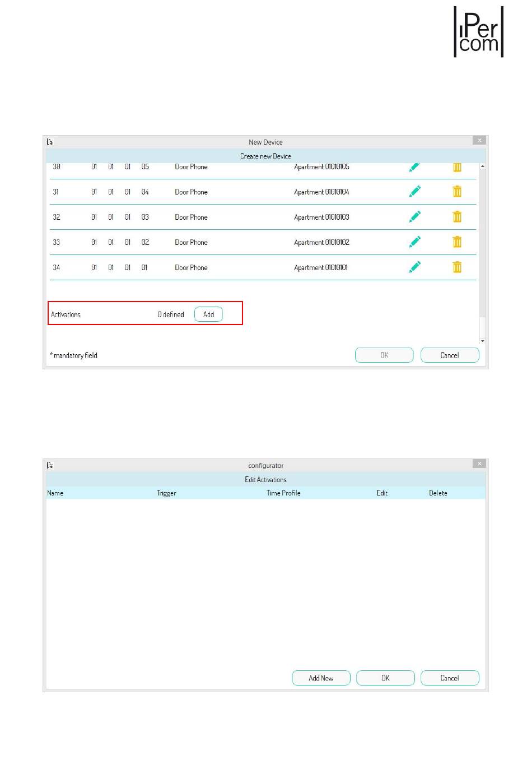Edit the Apartment 01010102 door phone
532x783 pixels.
414,242
